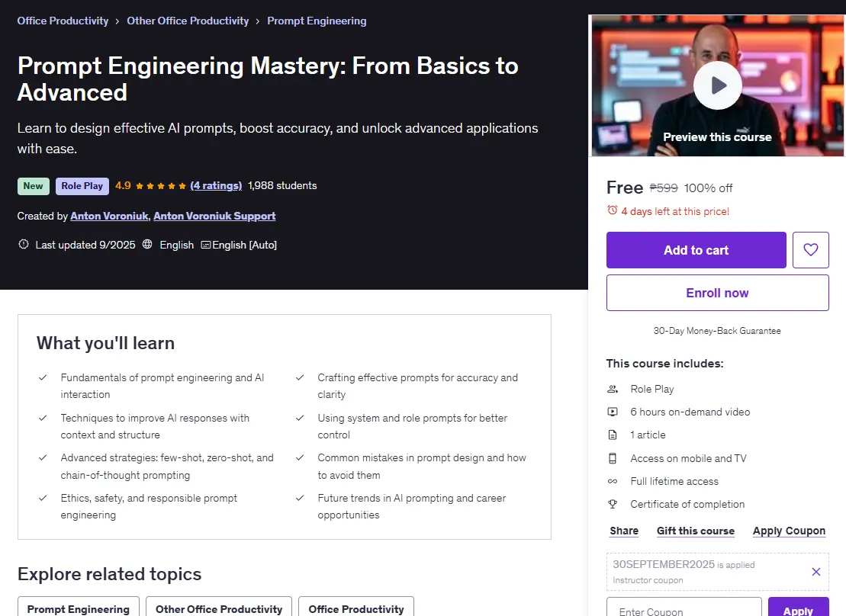Add course to wishlist with heart icon
Viewport: 846px width, 616px height.
click(x=810, y=250)
